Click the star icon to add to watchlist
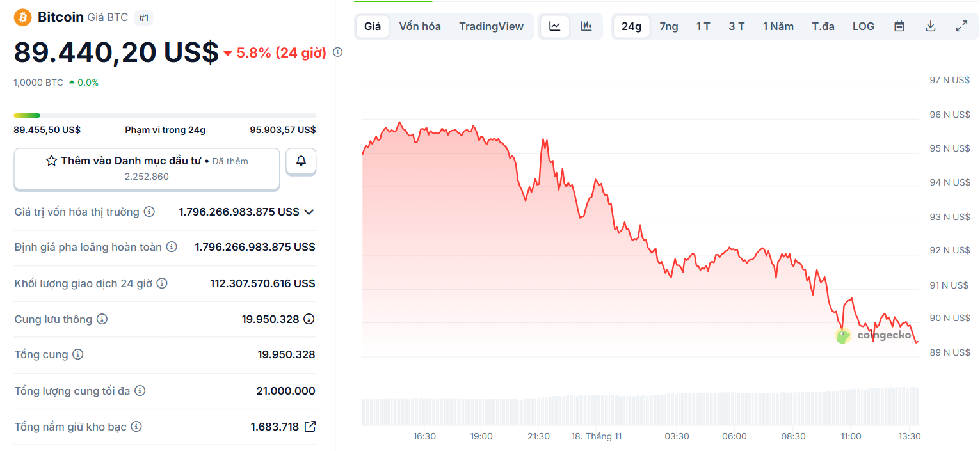 click(51, 161)
